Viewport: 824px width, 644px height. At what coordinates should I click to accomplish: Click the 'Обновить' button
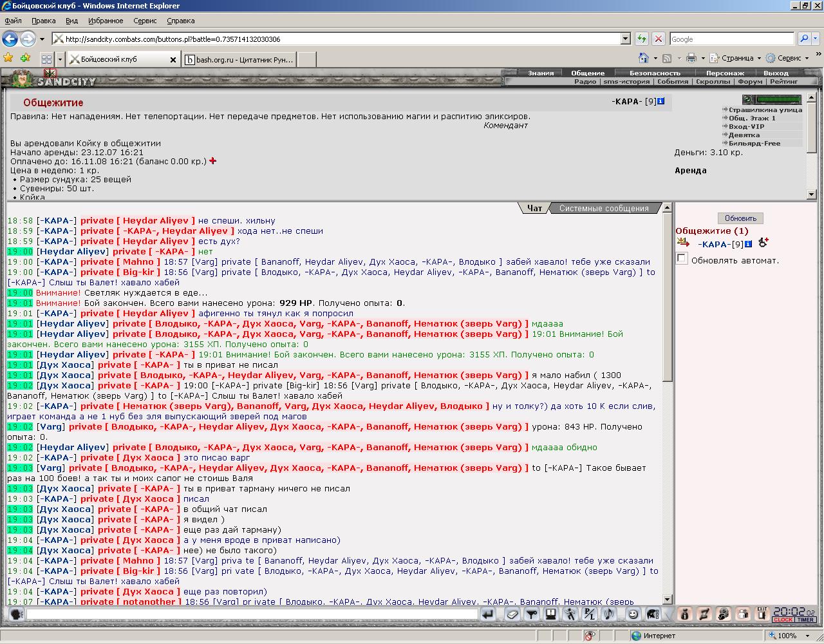[x=740, y=218]
